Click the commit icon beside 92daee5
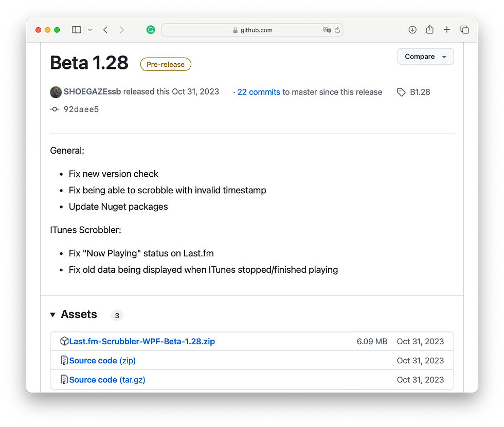The image size is (504, 427). [x=55, y=109]
